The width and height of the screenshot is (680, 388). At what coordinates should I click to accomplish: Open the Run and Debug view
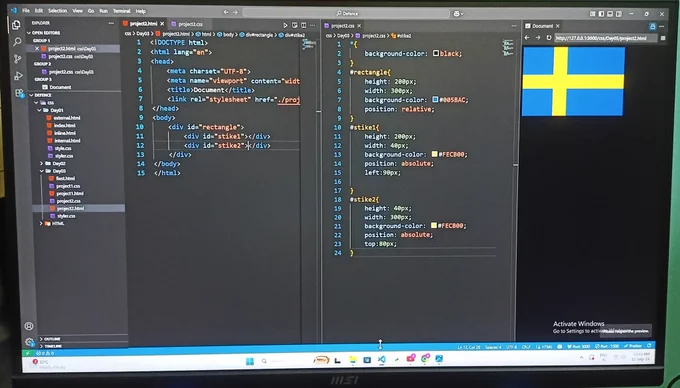[19, 76]
